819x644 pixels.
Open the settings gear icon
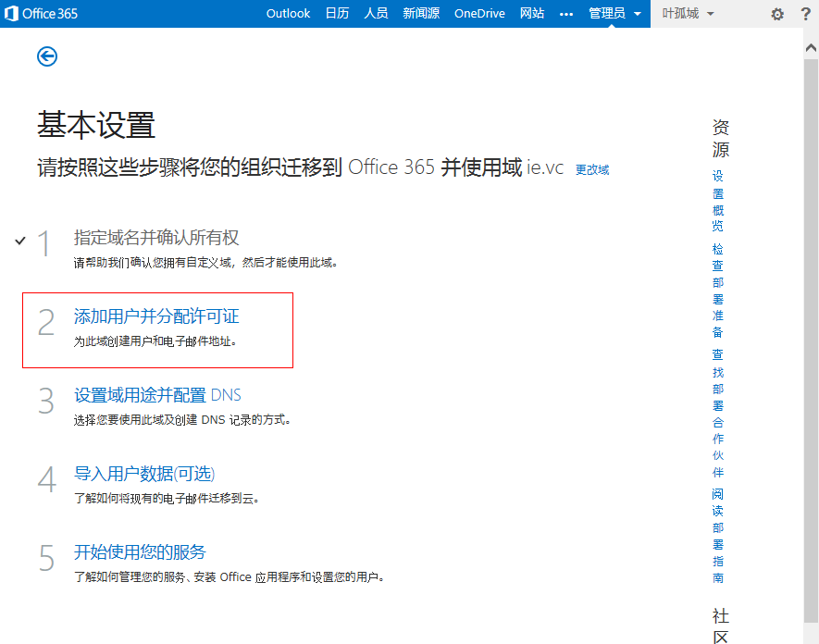[777, 14]
